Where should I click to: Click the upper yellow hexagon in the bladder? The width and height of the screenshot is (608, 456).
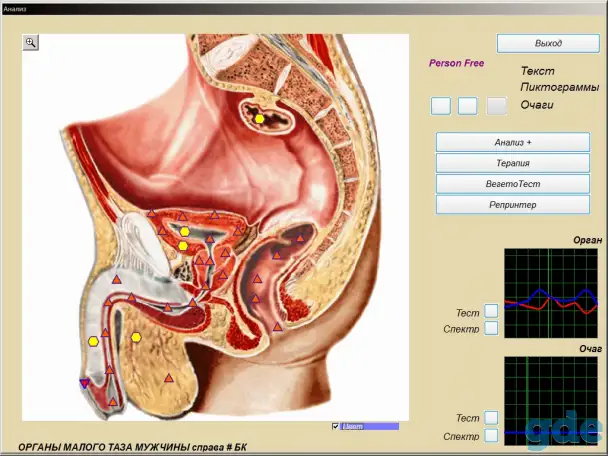point(185,231)
